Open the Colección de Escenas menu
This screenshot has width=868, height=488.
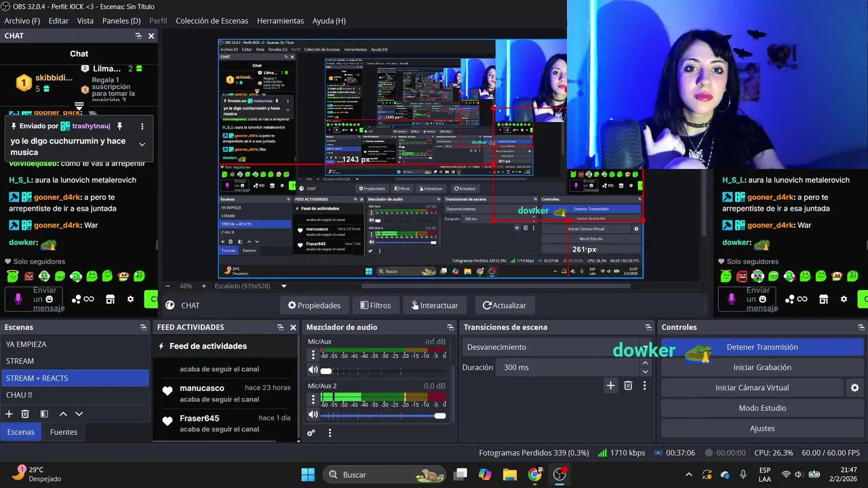tap(212, 21)
